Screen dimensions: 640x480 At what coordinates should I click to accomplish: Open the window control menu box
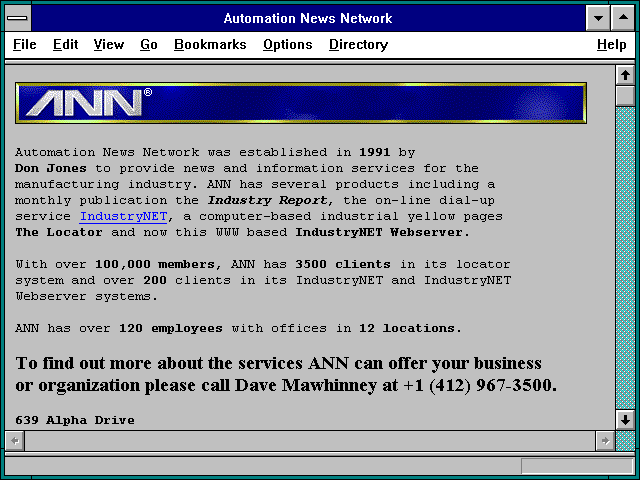pyautogui.click(x=18, y=18)
